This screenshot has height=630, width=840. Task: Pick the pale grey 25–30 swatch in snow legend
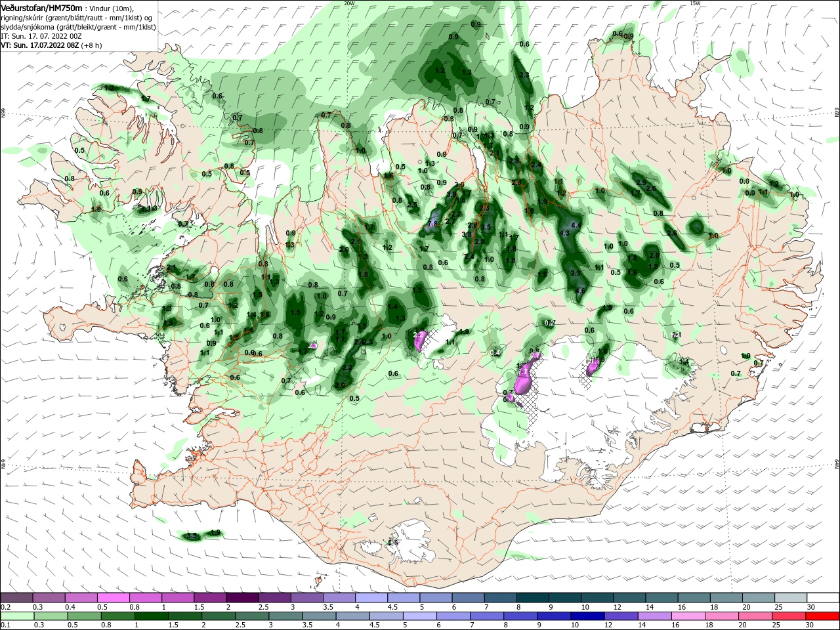tap(791, 598)
